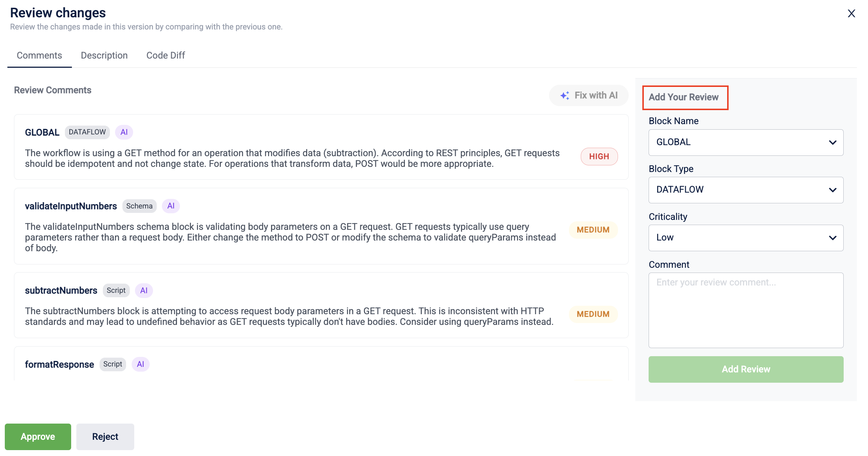Screen dimensions: 868x456
Task: Click MEDIUM badge on validateInputNumbers comment
Action: (x=593, y=230)
